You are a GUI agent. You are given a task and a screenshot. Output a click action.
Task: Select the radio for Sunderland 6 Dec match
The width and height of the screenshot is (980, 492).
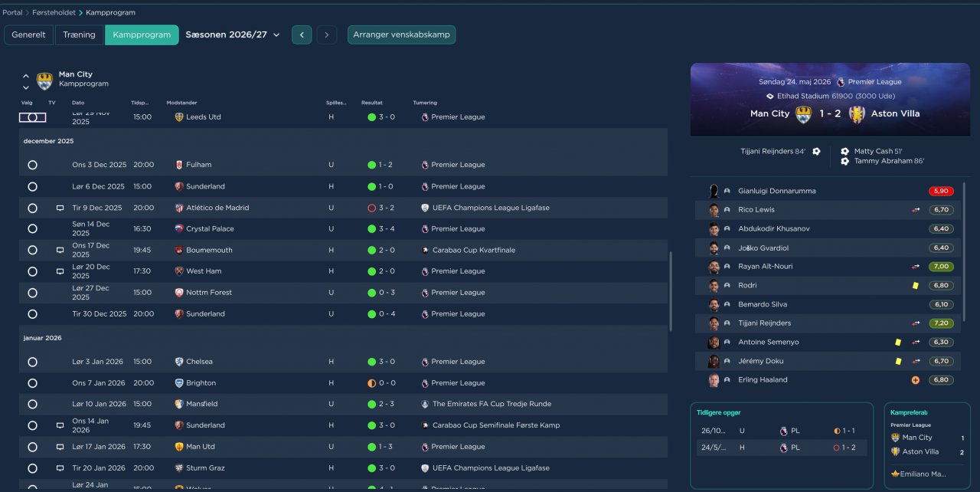pos(32,186)
